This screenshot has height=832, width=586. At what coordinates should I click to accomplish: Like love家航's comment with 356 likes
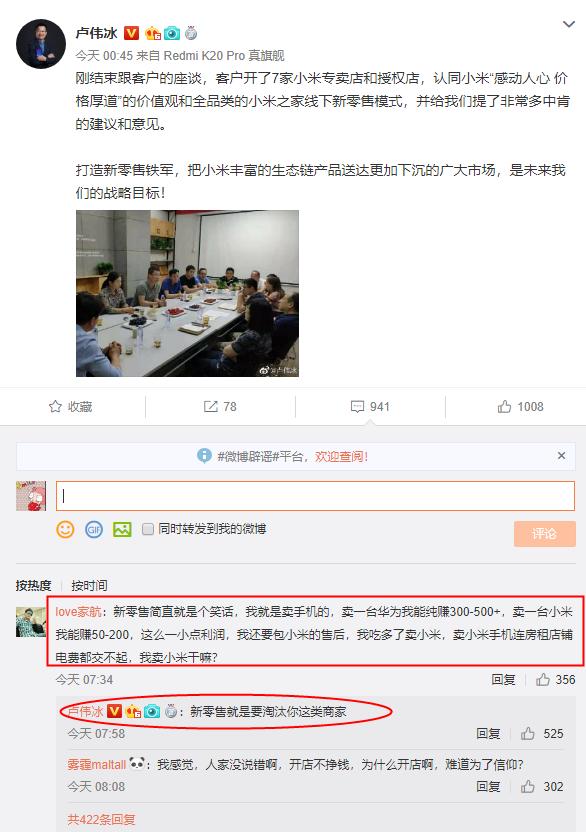coord(542,680)
